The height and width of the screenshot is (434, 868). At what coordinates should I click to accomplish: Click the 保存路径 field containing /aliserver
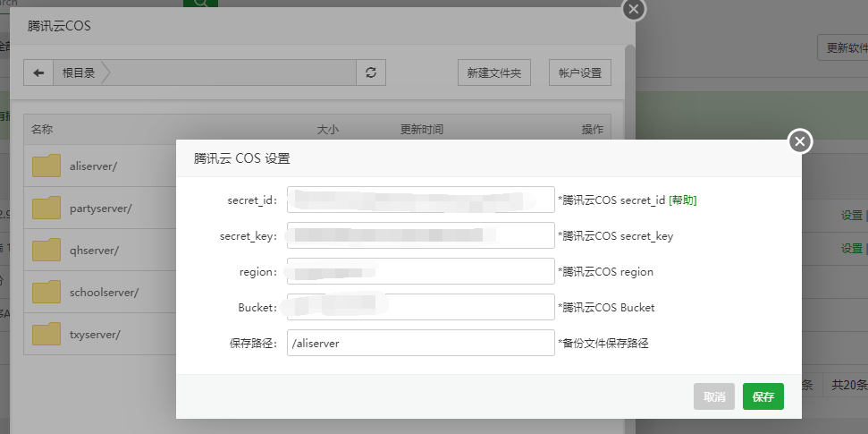(x=421, y=343)
